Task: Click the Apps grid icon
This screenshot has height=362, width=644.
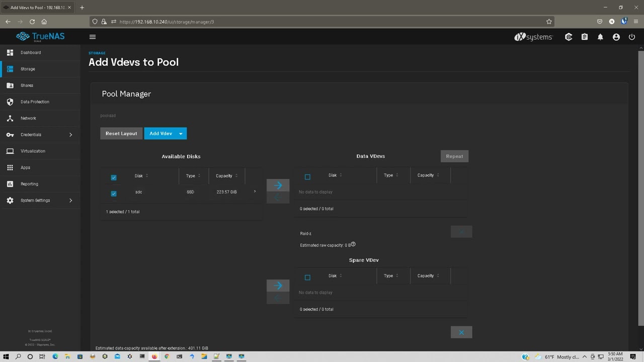Action: [x=10, y=167]
